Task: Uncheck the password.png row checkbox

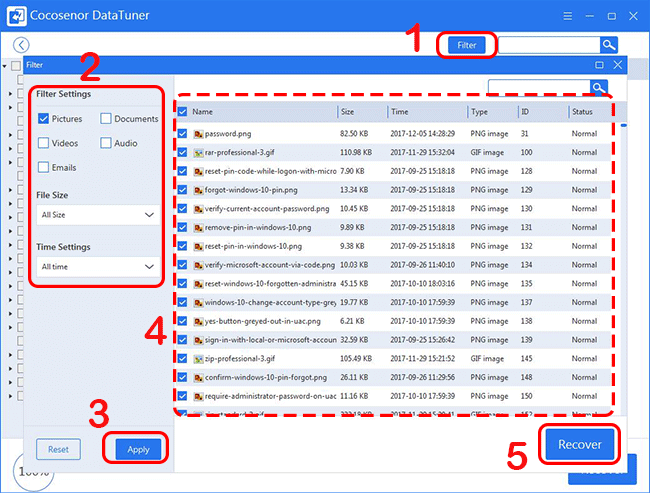Action: pyautogui.click(x=182, y=134)
